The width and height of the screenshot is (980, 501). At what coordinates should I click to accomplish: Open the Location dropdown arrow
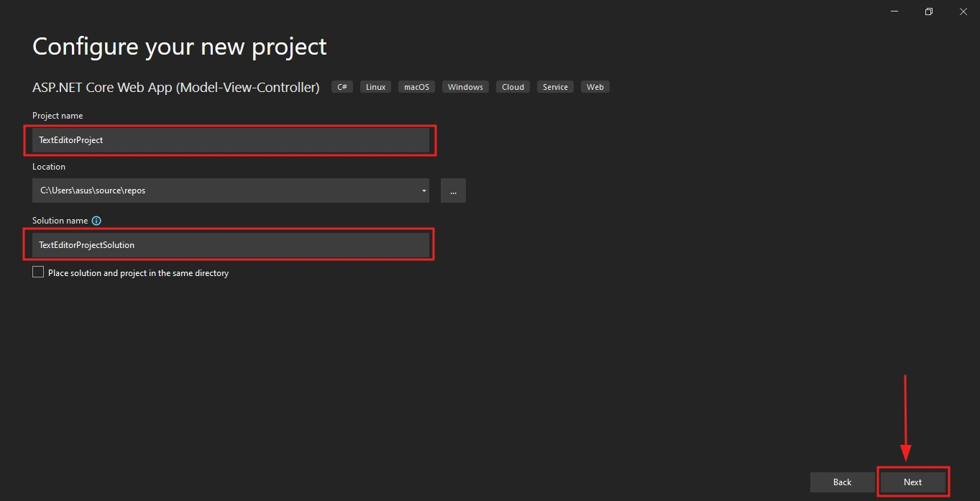tap(425, 190)
